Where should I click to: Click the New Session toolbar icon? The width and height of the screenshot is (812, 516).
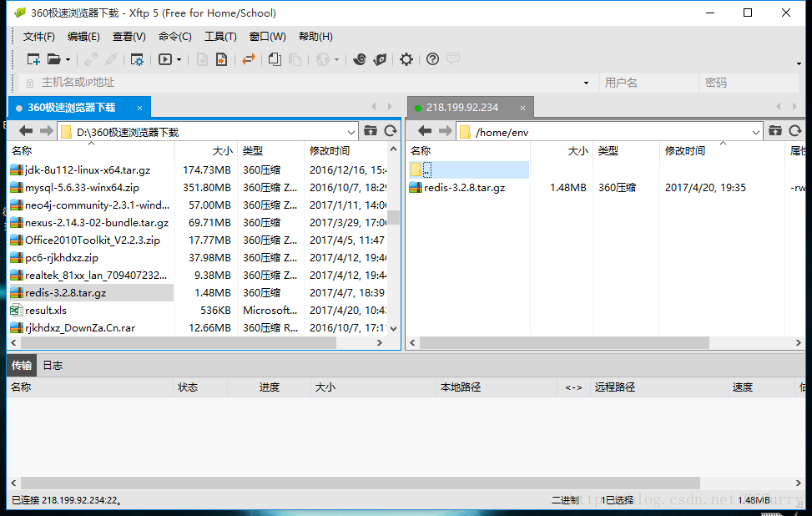click(33, 59)
